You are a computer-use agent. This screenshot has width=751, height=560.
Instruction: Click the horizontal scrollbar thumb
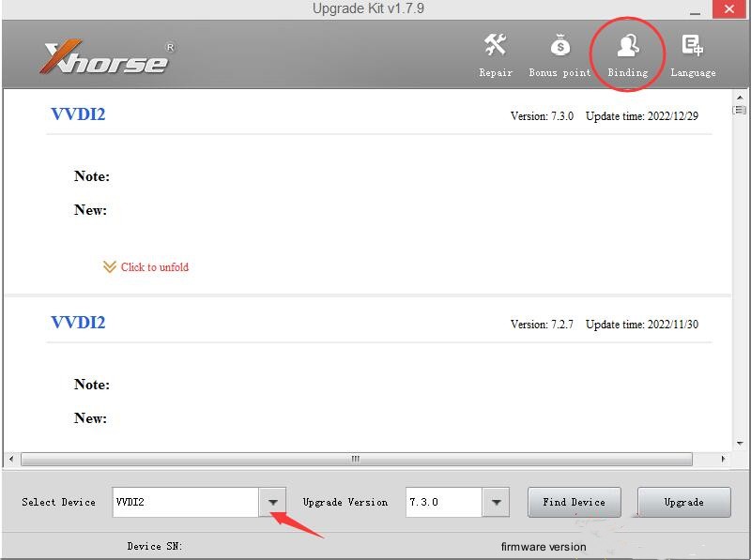click(x=357, y=459)
